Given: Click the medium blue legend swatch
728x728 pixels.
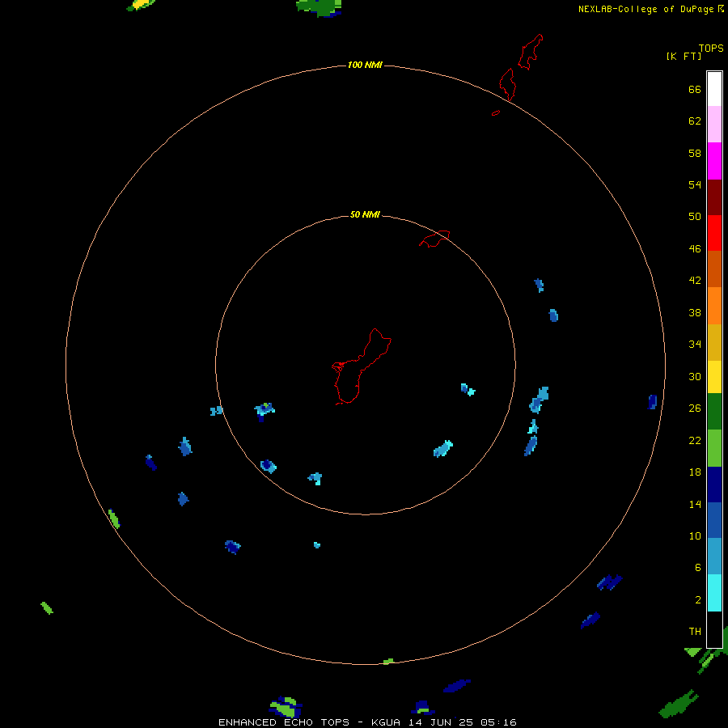Looking at the screenshot, I should pos(714,520).
